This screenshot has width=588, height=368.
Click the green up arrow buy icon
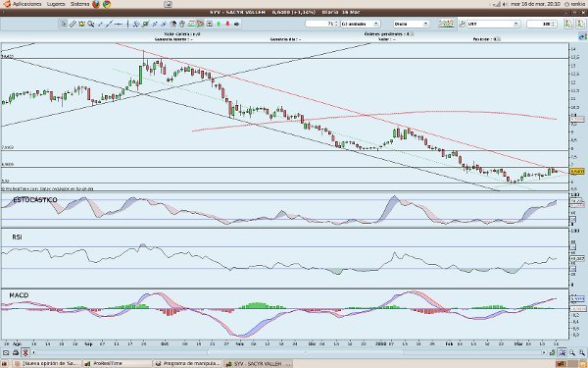[x=219, y=24]
